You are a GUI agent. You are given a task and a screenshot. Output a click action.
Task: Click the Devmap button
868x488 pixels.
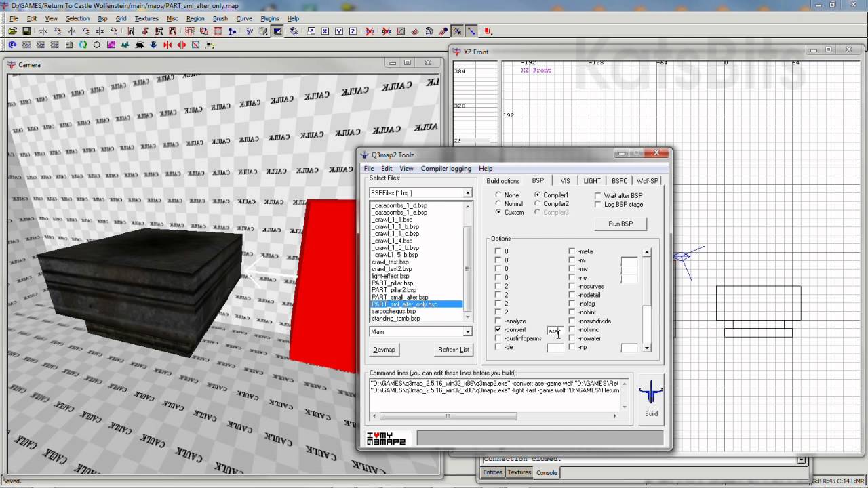click(x=384, y=350)
